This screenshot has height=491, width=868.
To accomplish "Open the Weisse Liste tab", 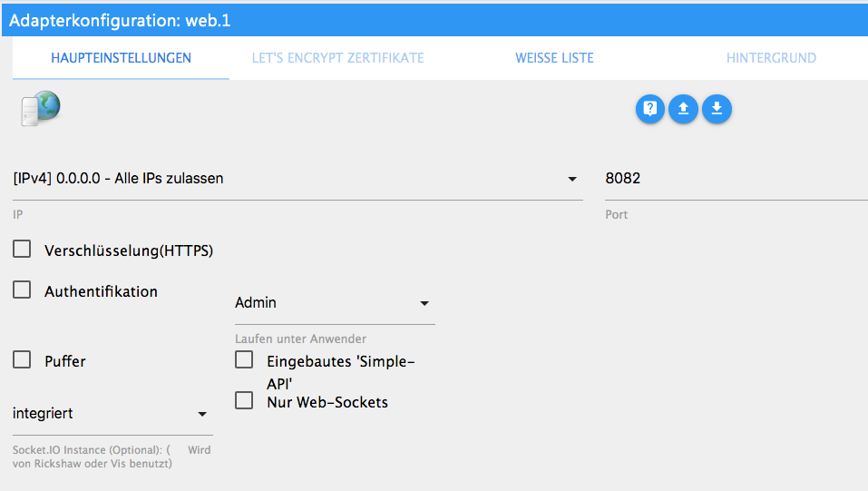I will click(x=554, y=58).
